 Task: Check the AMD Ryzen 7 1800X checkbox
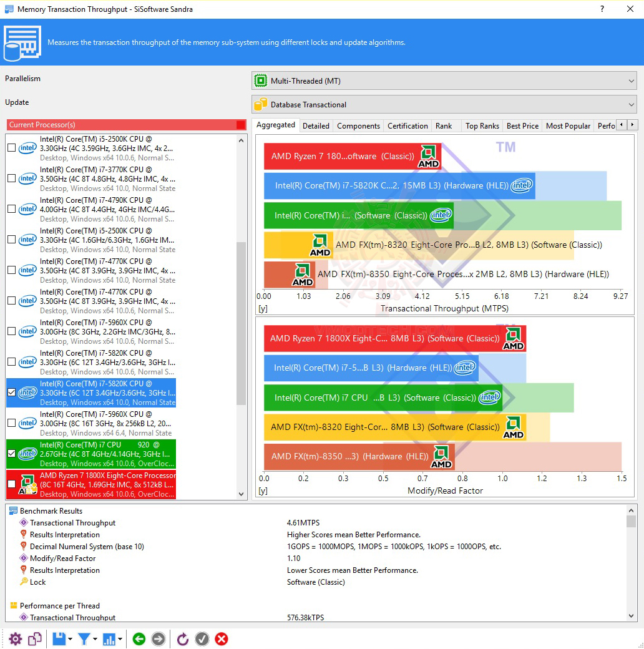point(12,484)
